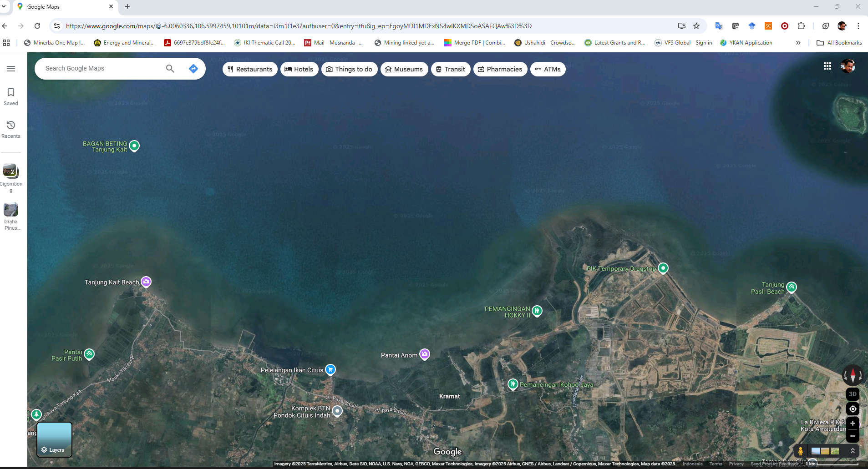
Task: Click the Directions arrow icon
Action: (193, 69)
